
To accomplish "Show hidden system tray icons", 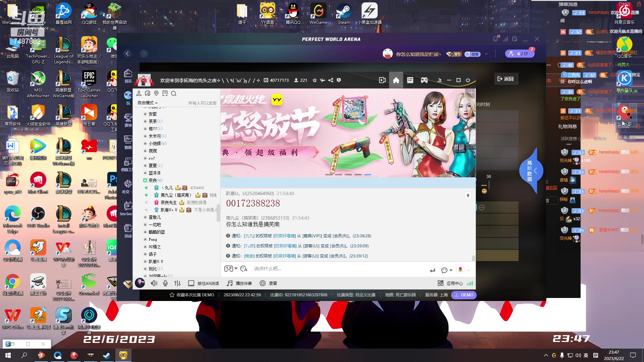I will [546, 355].
